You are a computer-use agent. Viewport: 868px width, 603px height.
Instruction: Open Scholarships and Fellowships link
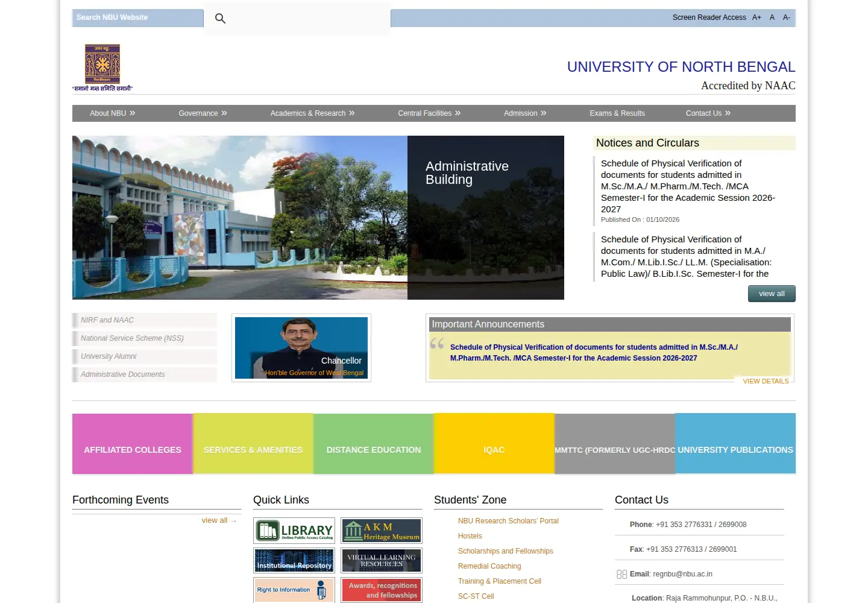pyautogui.click(x=505, y=551)
